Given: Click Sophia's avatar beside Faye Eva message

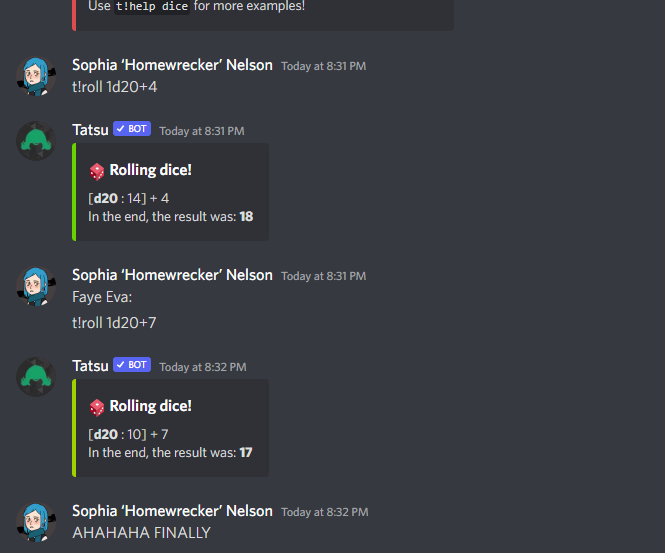Looking at the screenshot, I should pos(36,287).
